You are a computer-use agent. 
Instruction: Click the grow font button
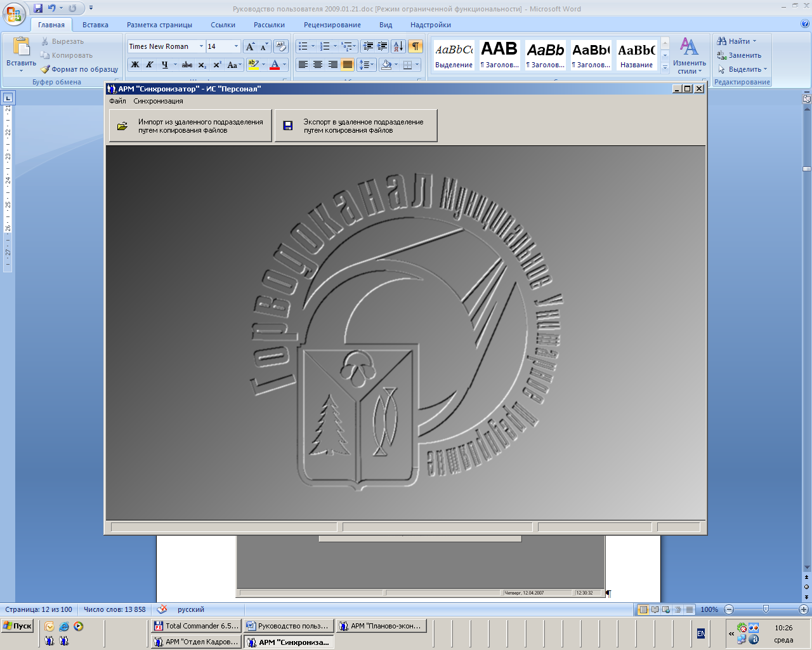[x=250, y=46]
